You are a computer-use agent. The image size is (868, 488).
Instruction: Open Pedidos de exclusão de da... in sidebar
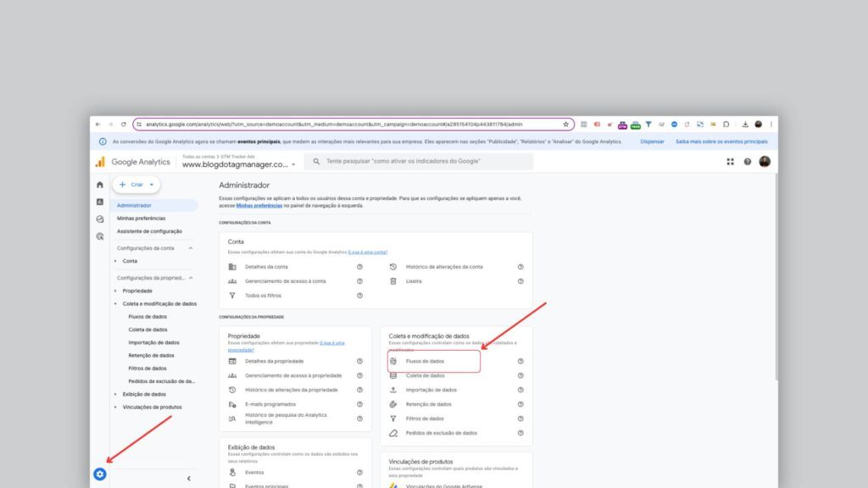[x=162, y=381]
